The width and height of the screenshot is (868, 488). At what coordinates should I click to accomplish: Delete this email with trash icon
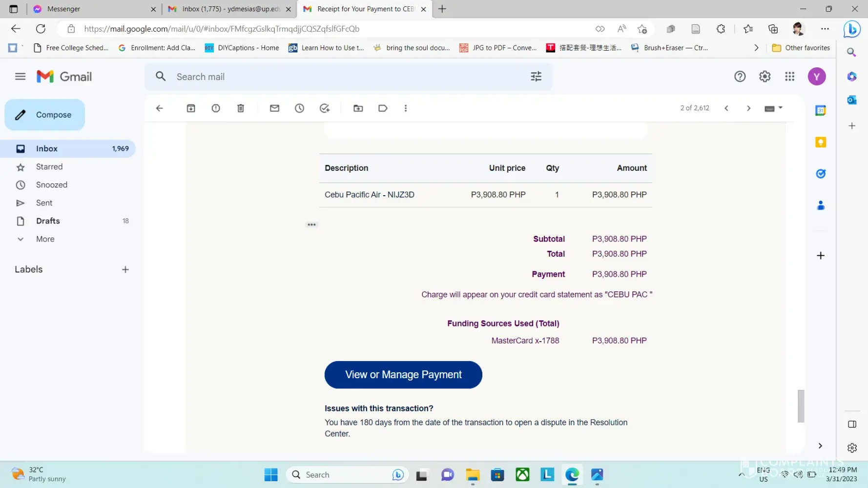pos(241,108)
